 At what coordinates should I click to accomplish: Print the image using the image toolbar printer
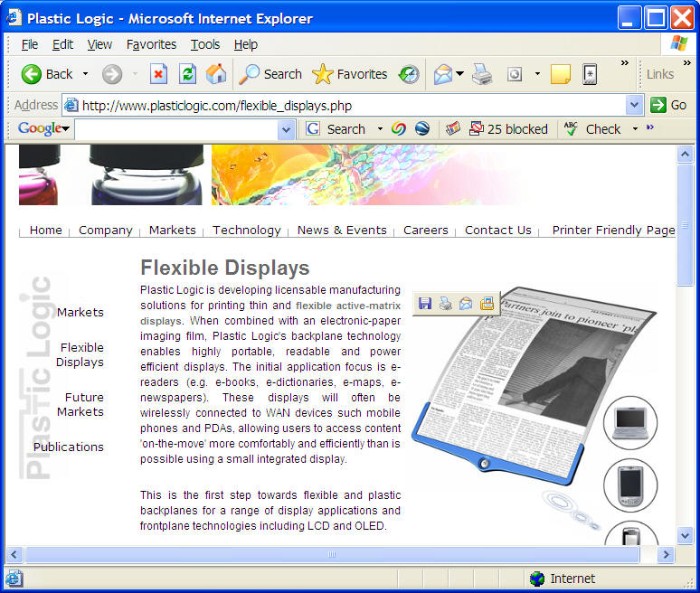point(446,304)
